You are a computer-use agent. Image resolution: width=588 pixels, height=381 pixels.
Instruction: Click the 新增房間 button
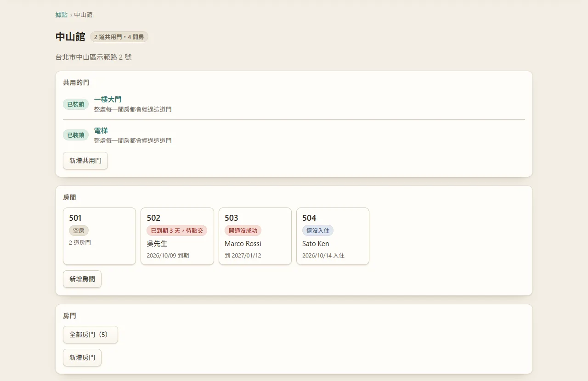82,279
